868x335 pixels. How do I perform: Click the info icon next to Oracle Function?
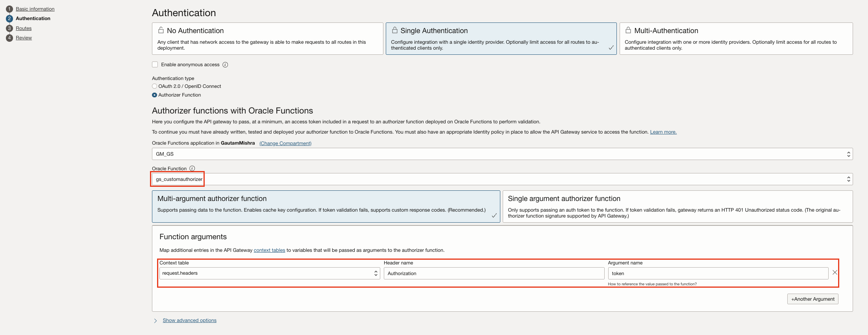192,168
